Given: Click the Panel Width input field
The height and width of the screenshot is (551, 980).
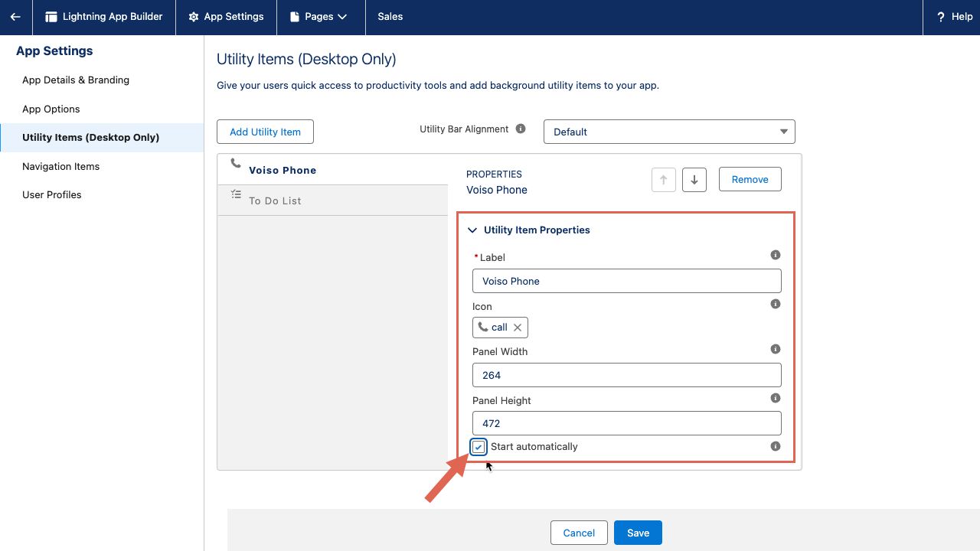Looking at the screenshot, I should coord(627,375).
